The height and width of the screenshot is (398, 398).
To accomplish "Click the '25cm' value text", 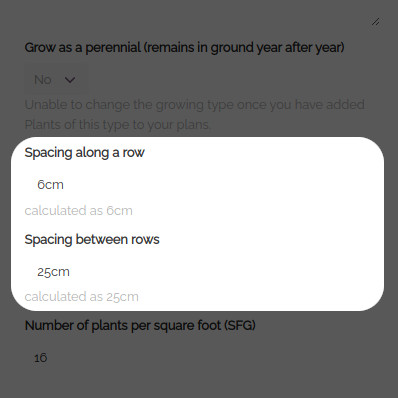I will pyautogui.click(x=53, y=272).
